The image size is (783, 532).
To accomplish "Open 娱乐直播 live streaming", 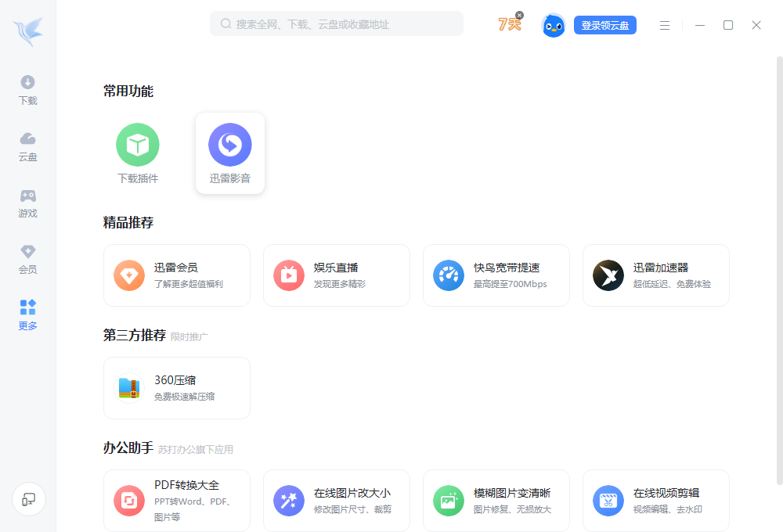I will pyautogui.click(x=336, y=275).
